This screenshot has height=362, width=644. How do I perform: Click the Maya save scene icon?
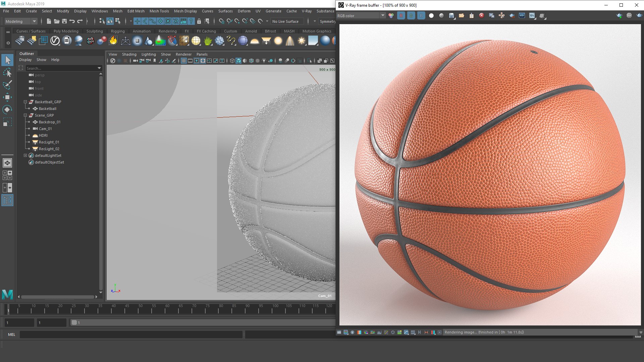[x=64, y=21]
